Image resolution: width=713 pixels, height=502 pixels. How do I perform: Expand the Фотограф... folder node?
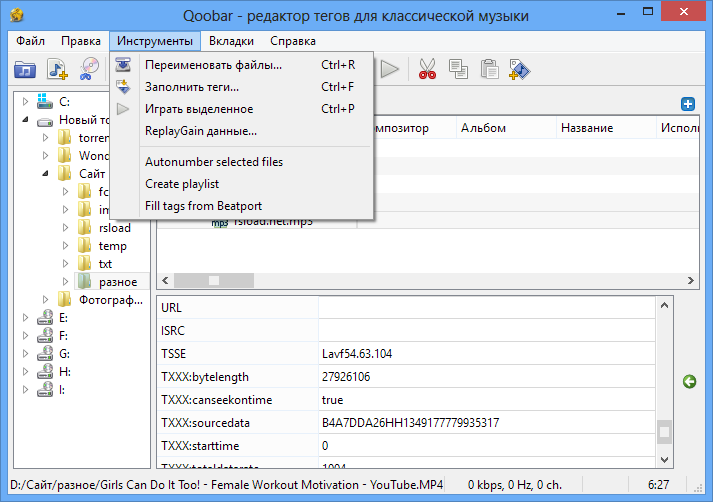(45, 300)
